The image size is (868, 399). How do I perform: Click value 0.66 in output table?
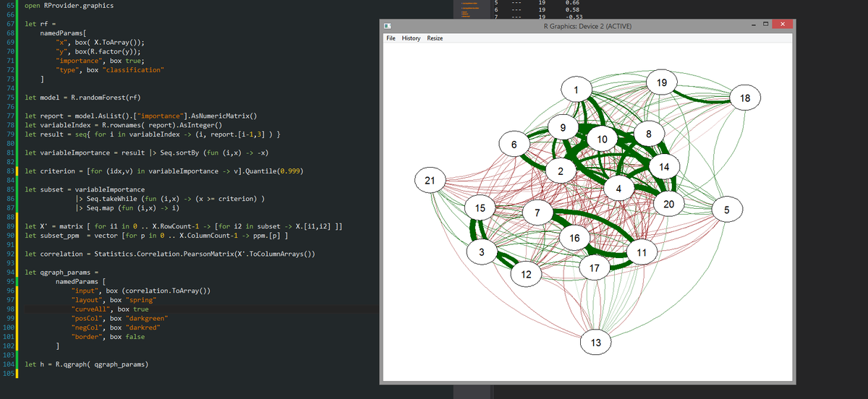pyautogui.click(x=572, y=3)
